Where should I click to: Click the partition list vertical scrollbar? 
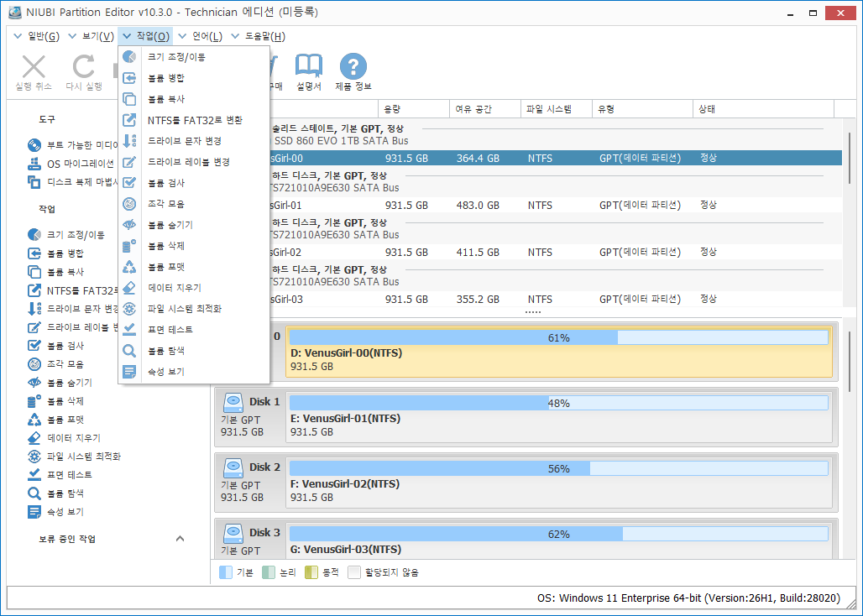850,158
